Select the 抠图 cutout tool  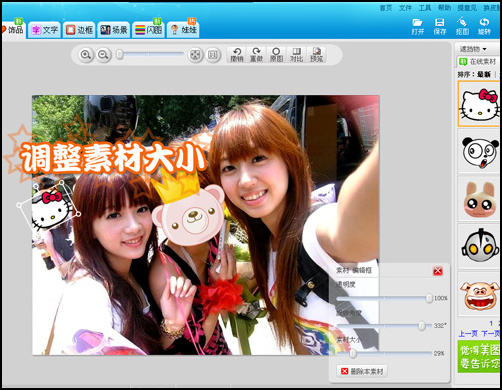[462, 26]
